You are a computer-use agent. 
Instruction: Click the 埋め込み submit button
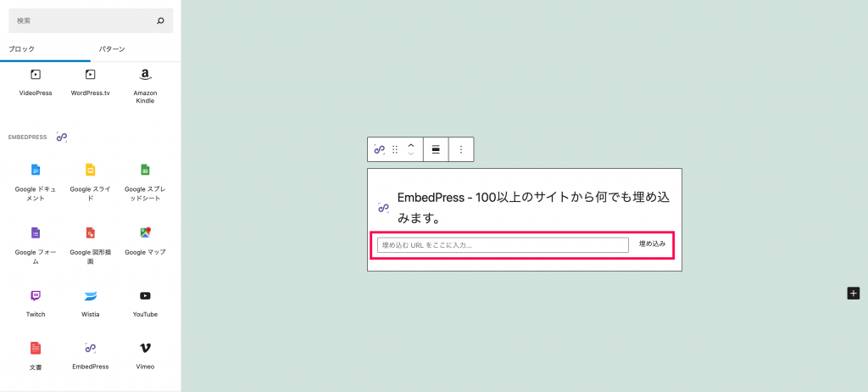[652, 244]
